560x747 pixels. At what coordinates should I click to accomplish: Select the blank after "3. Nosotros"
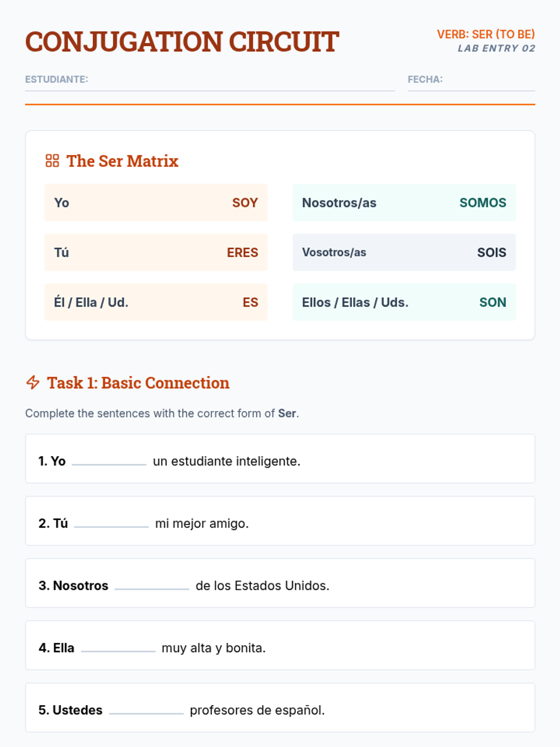[152, 584]
